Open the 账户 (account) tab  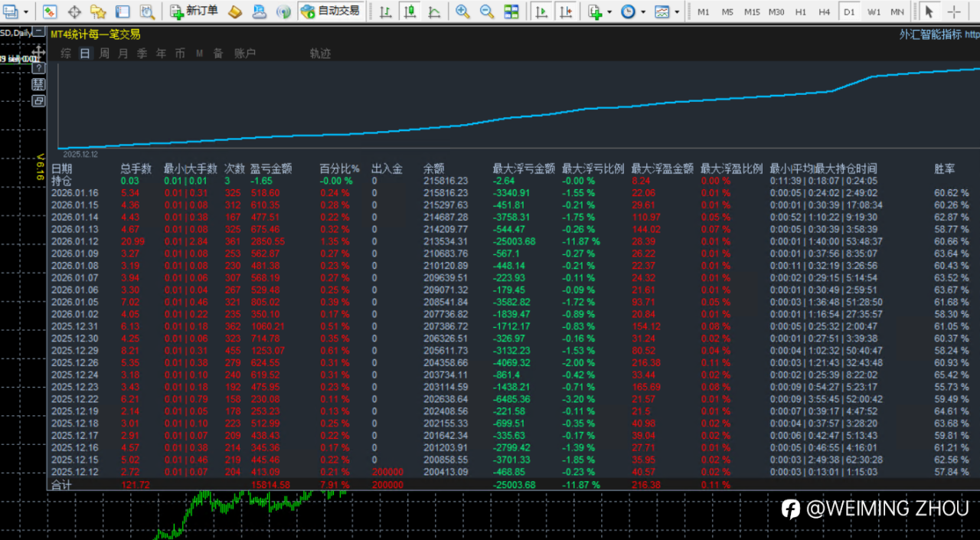click(x=245, y=54)
